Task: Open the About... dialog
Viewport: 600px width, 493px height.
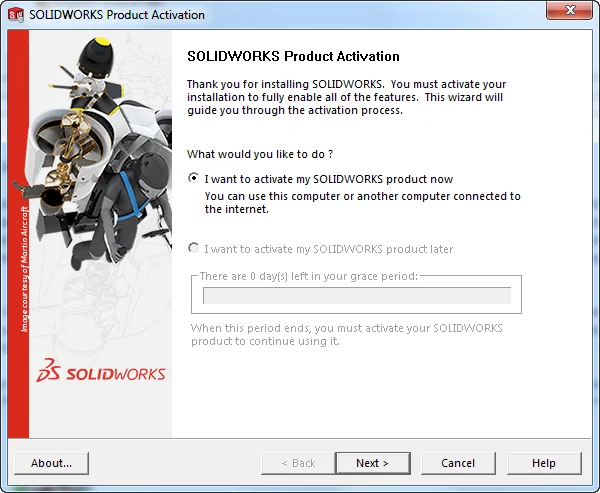Action: (51, 463)
